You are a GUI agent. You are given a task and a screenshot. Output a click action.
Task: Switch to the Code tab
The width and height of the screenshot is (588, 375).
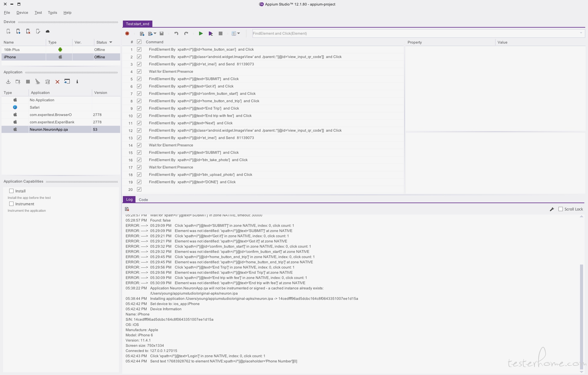pyautogui.click(x=143, y=200)
